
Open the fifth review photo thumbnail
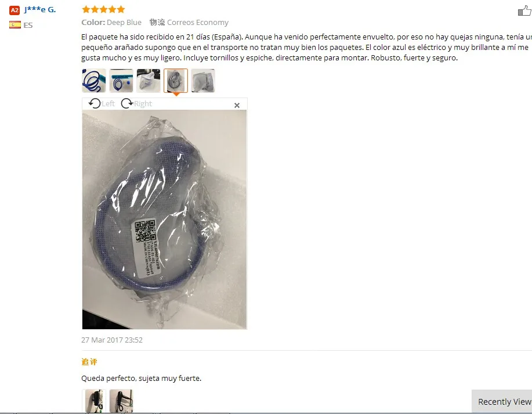tap(203, 81)
